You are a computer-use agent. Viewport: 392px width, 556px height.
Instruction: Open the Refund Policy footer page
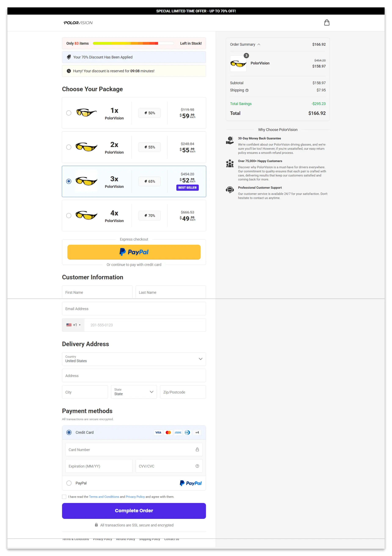(x=125, y=539)
